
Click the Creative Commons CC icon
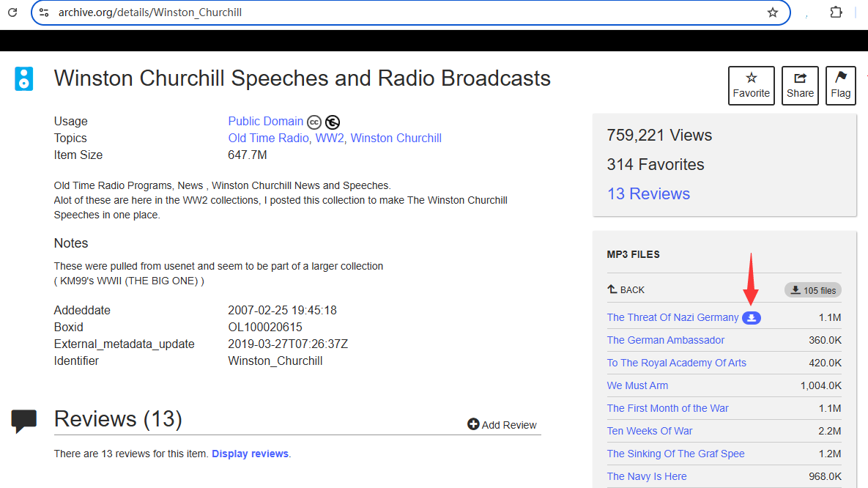pyautogui.click(x=314, y=122)
